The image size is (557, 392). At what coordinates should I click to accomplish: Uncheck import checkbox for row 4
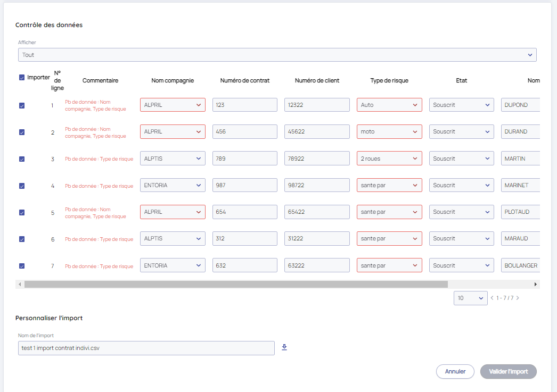point(22,186)
